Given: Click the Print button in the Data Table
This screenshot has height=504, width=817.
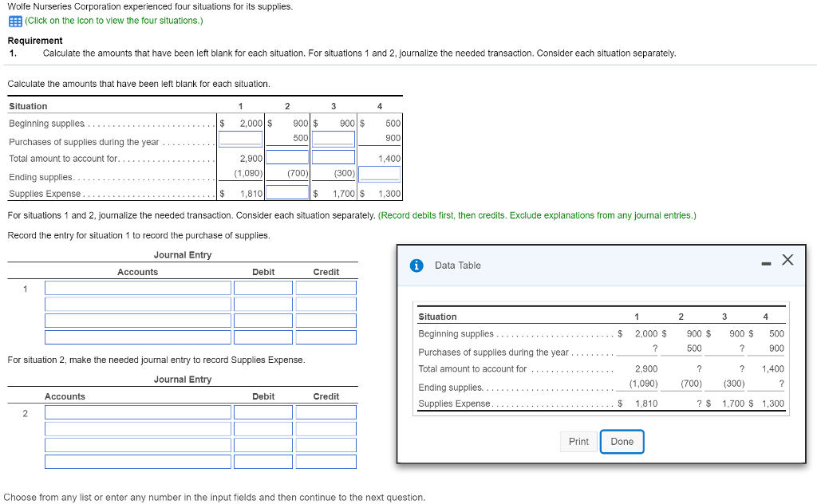Looking at the screenshot, I should tap(578, 441).
